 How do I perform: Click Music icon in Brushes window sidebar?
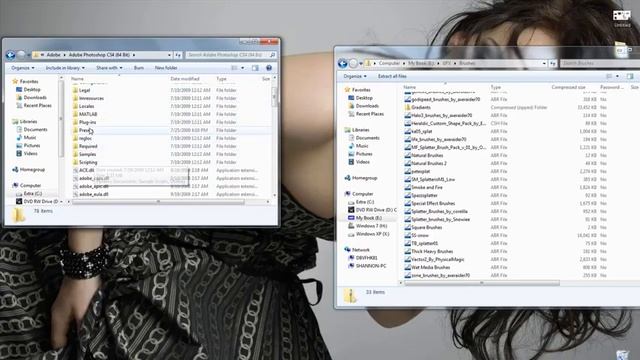351,146
